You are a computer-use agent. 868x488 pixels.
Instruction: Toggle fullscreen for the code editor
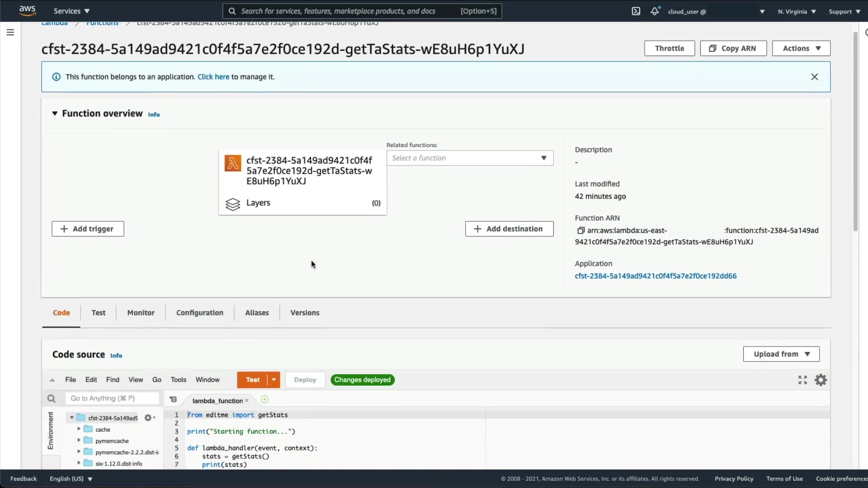pyautogui.click(x=802, y=380)
